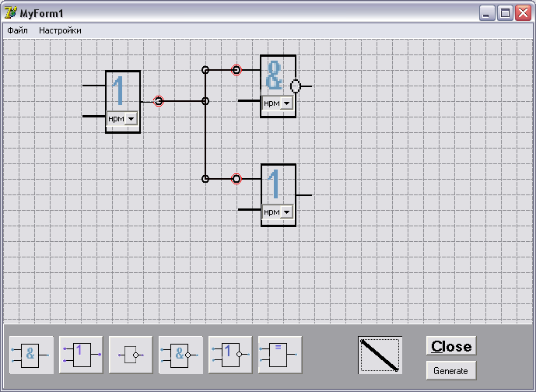Choose the NOR gate tool

point(230,355)
